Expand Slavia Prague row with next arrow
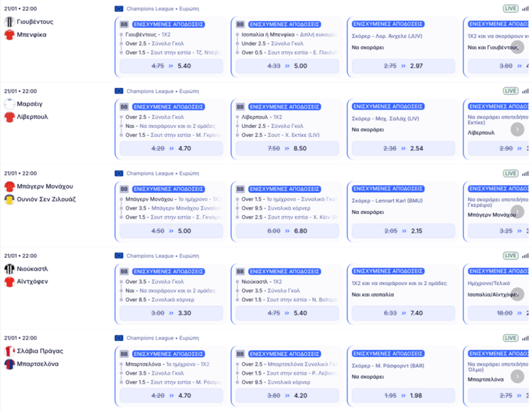Image resolution: width=532 pixels, height=411 pixels. coord(517,376)
